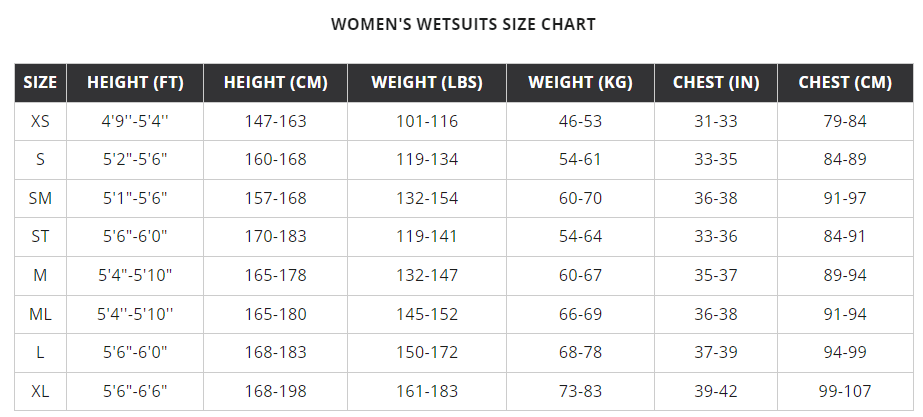Select the HEIGHT (CM) column header
This screenshot has height=417, width=923.
[276, 83]
